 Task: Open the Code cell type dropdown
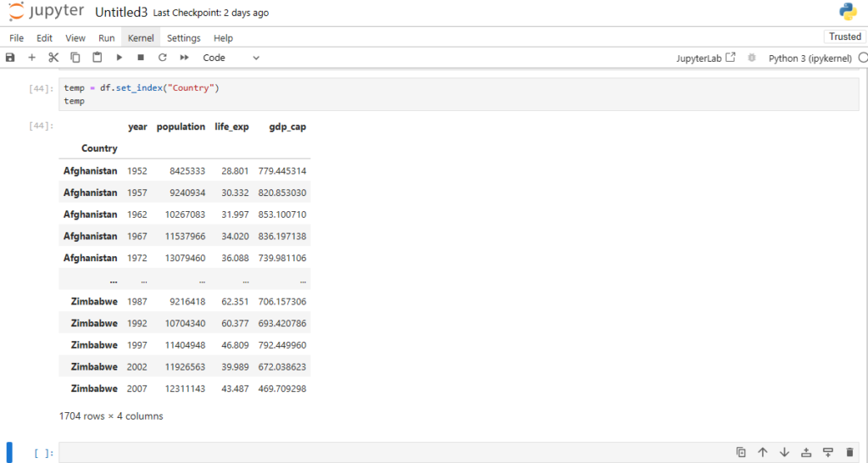point(231,58)
